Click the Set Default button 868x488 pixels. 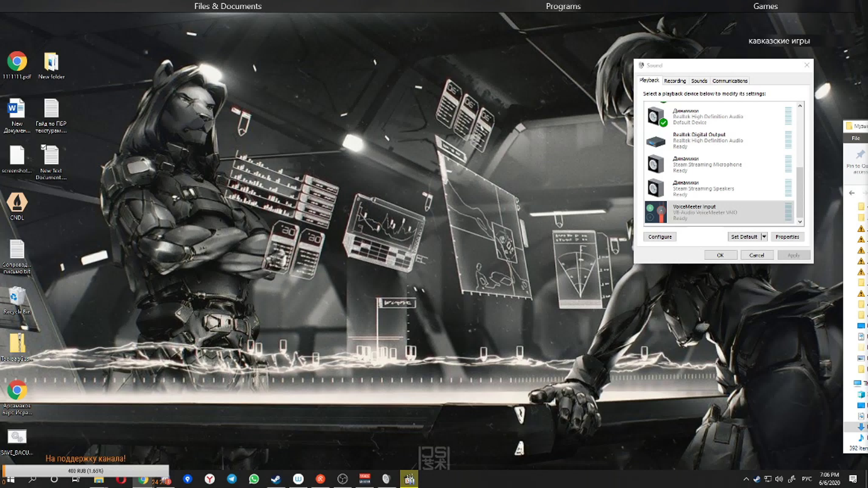click(744, 237)
